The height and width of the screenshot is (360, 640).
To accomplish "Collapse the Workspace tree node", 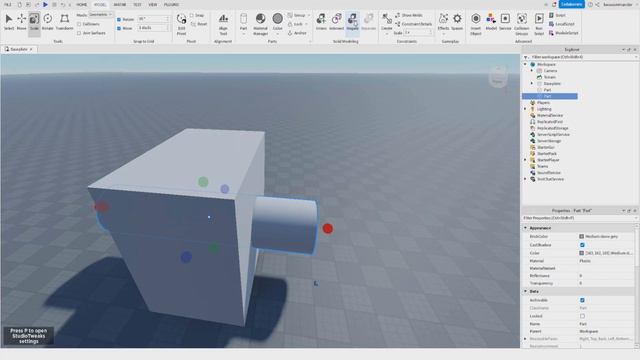I will point(526,64).
